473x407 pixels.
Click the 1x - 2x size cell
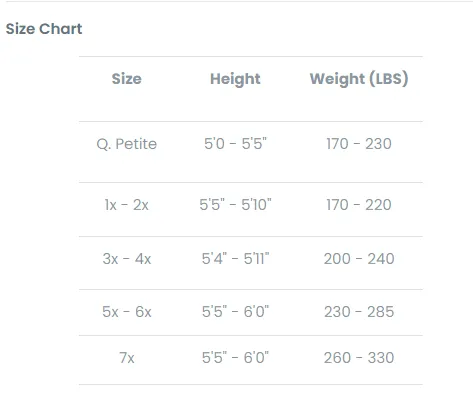pyautogui.click(x=127, y=205)
